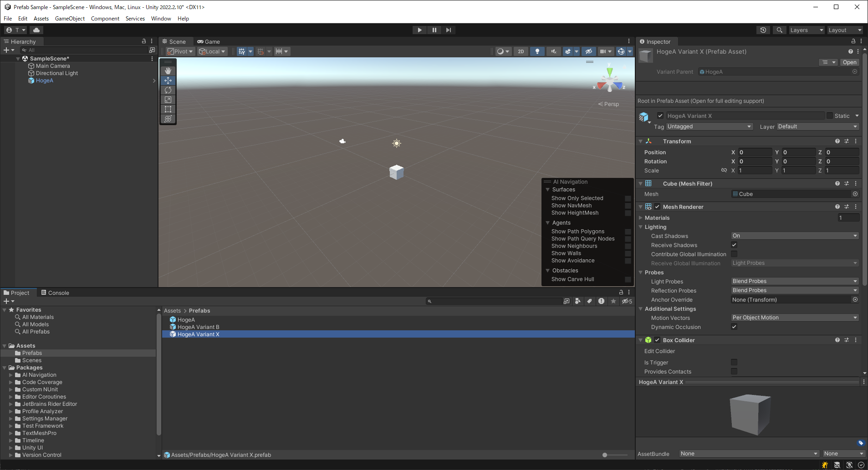Select the Scenes folder
The image size is (868, 470).
[32, 360]
